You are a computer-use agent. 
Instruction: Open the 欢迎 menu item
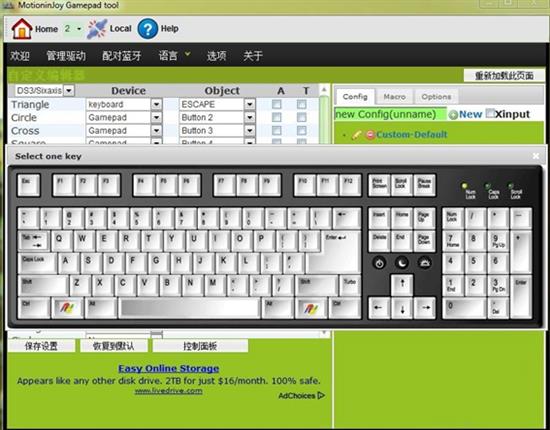[x=20, y=55]
